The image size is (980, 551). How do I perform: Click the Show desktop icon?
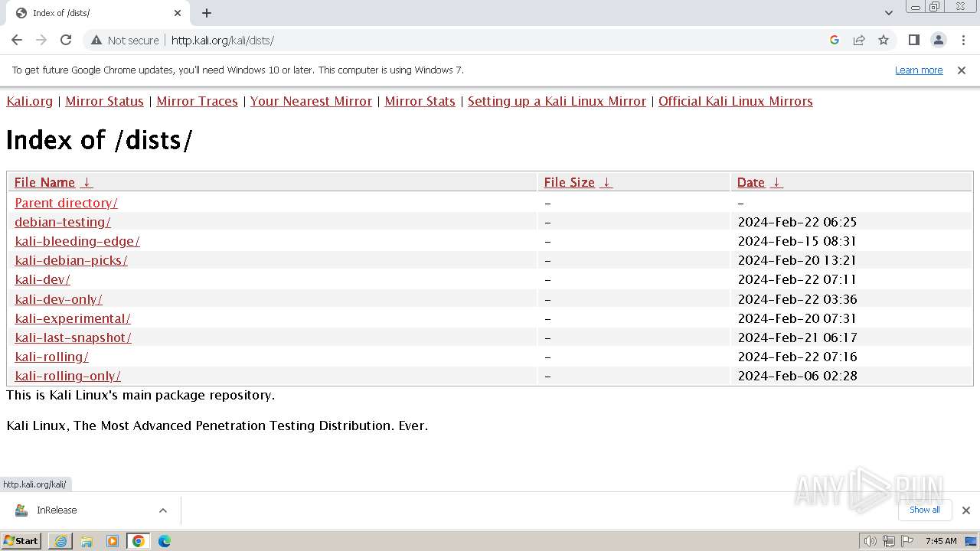tap(972, 541)
